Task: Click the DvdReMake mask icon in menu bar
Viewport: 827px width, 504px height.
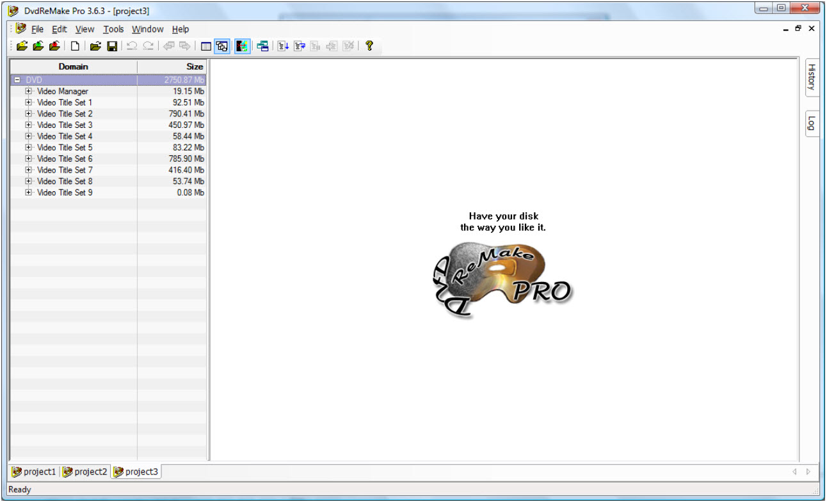Action: [21, 29]
